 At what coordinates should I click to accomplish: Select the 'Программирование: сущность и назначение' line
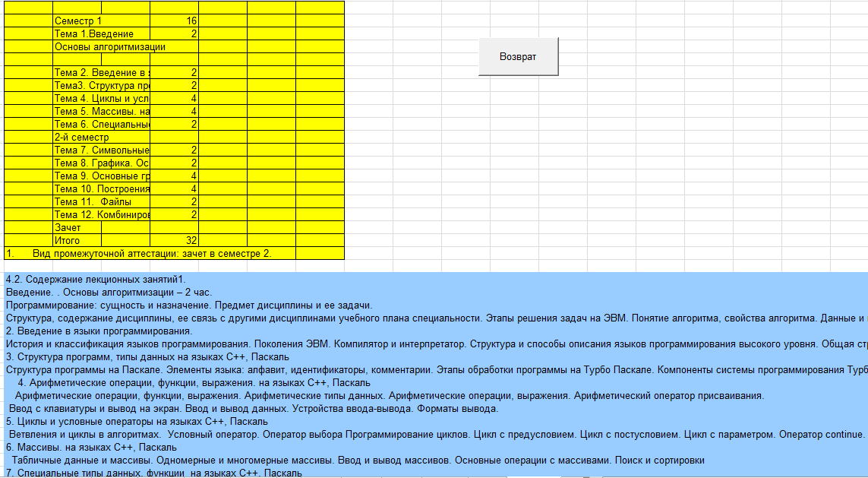tap(189, 305)
